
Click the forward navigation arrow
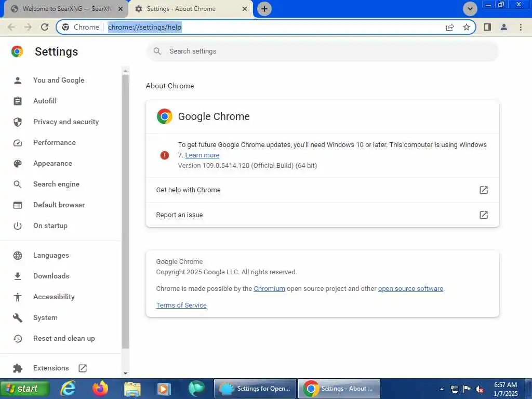click(28, 27)
